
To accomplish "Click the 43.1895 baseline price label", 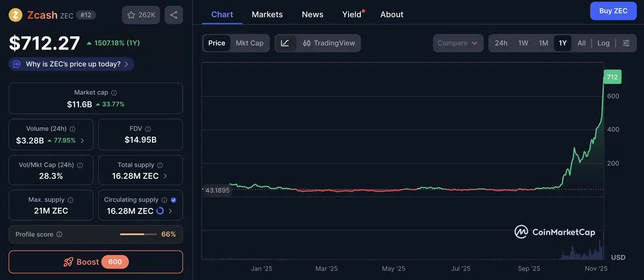I will pyautogui.click(x=216, y=190).
